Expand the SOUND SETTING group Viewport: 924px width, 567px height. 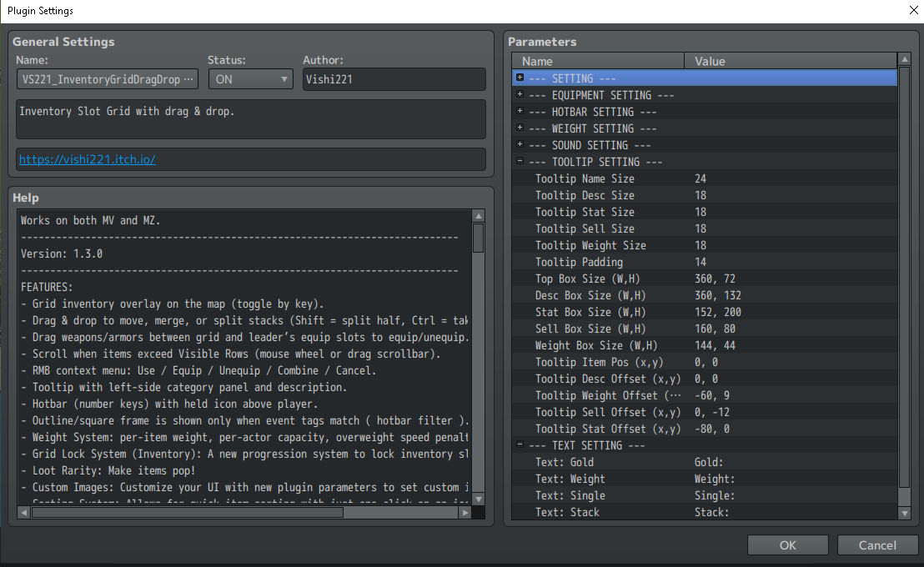pos(520,143)
